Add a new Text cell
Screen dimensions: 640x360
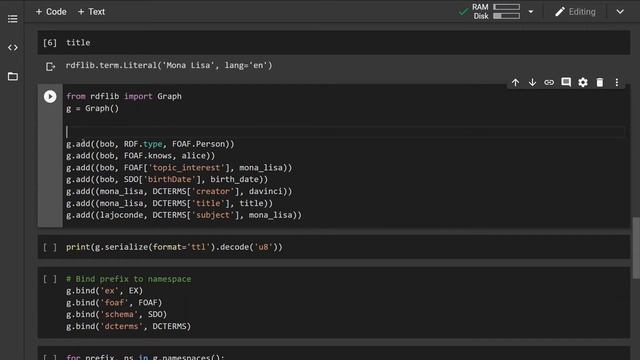[91, 12]
